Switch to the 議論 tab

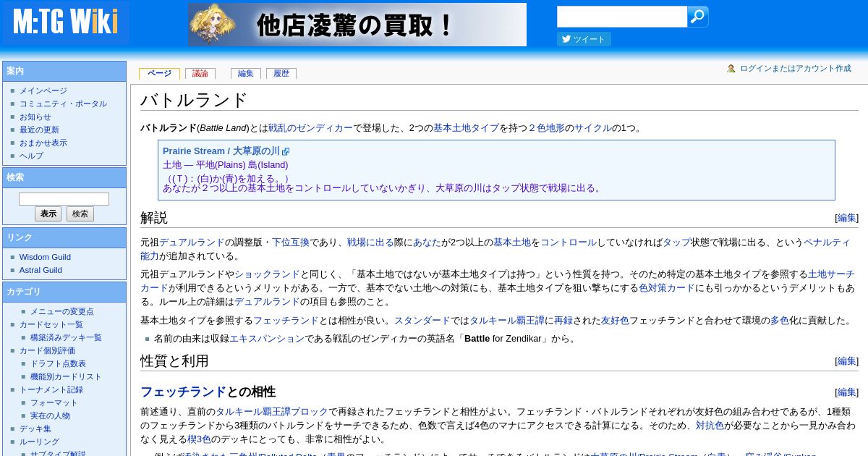[200, 73]
